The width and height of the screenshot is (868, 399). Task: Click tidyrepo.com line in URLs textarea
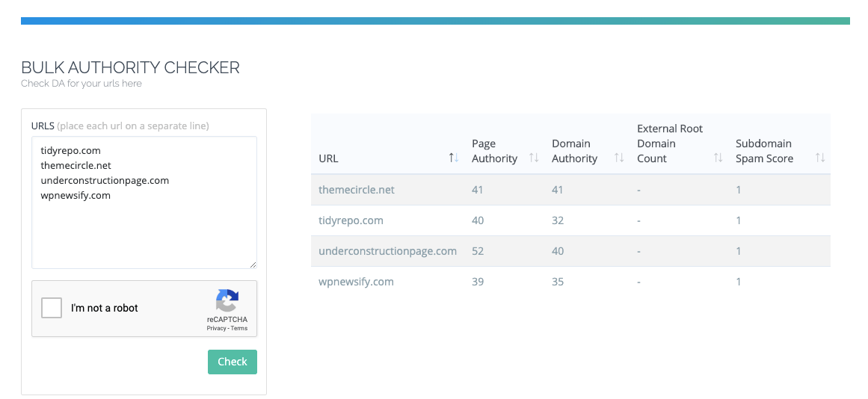(x=71, y=150)
